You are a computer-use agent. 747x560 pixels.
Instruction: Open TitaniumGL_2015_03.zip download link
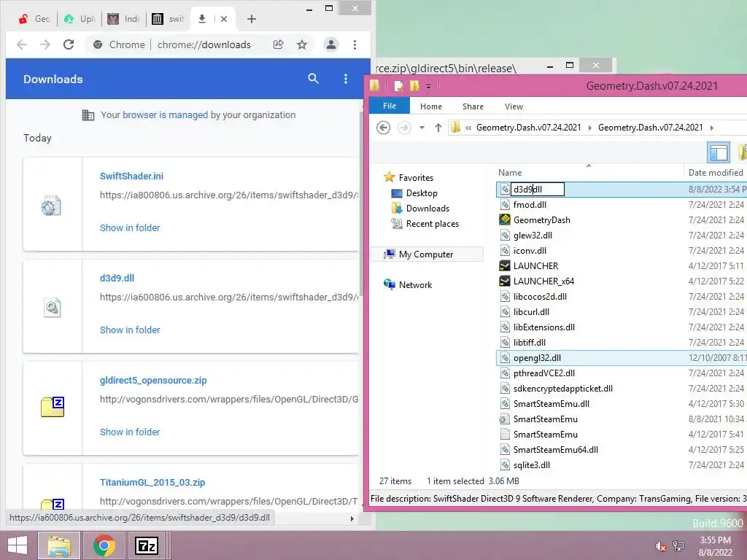(x=152, y=483)
